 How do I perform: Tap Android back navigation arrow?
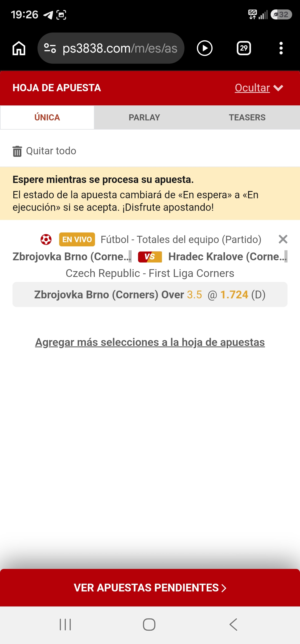coord(233,625)
